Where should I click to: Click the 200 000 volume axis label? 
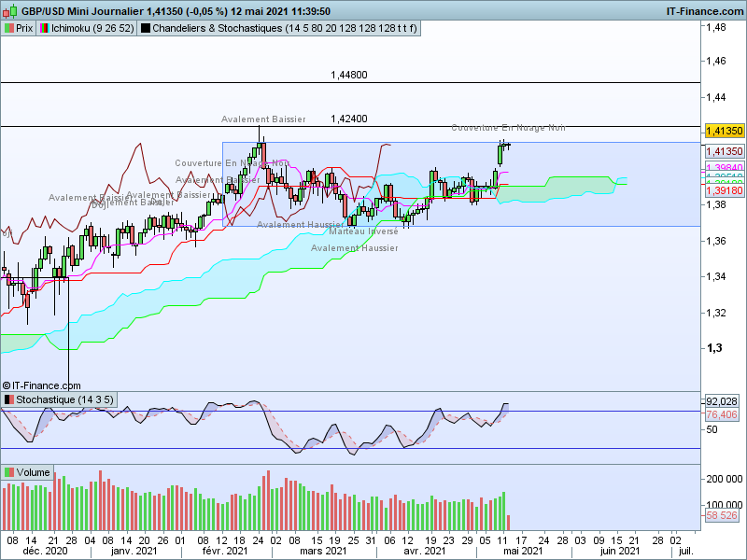tap(725, 479)
